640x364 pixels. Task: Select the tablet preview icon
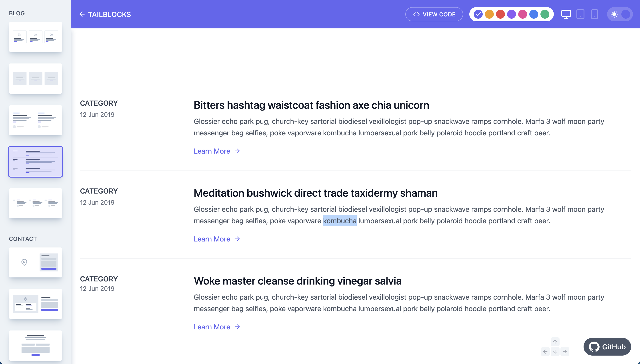click(580, 14)
